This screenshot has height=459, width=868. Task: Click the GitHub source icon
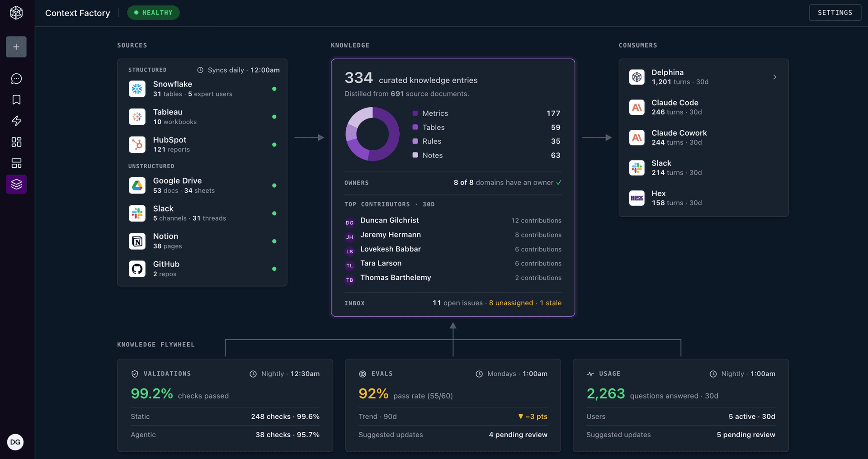[x=137, y=269]
